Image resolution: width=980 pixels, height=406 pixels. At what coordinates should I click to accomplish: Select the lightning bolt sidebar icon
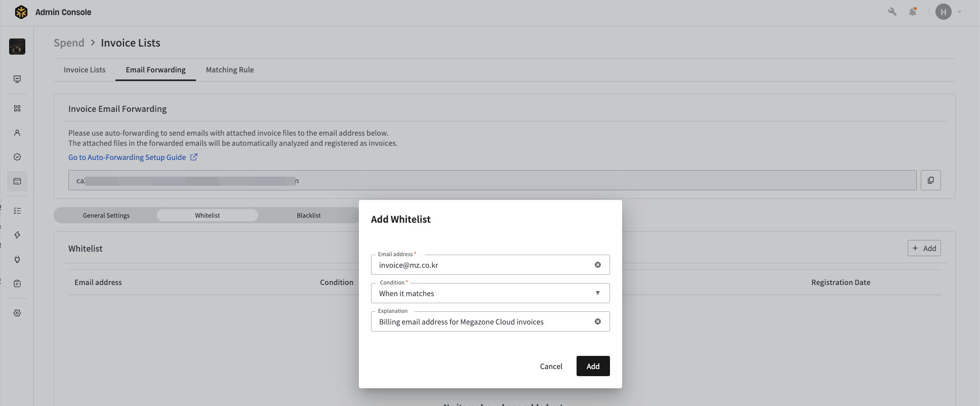pos(17,235)
